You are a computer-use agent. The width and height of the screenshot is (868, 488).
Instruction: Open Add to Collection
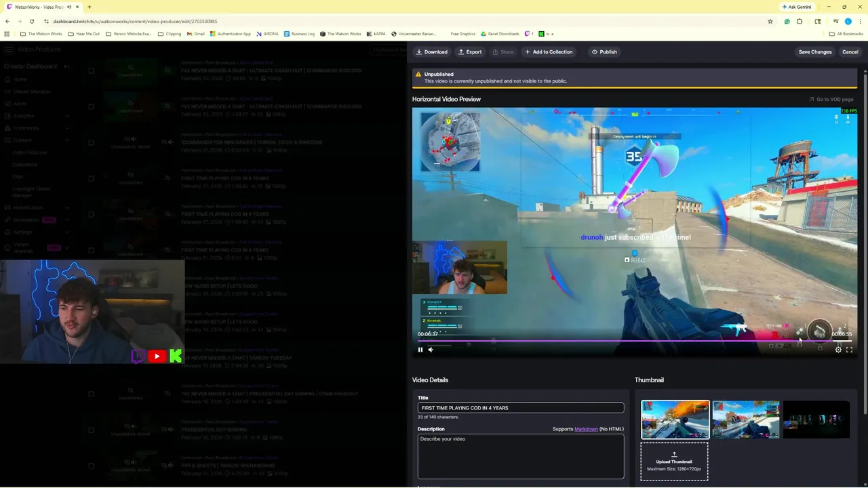(548, 52)
